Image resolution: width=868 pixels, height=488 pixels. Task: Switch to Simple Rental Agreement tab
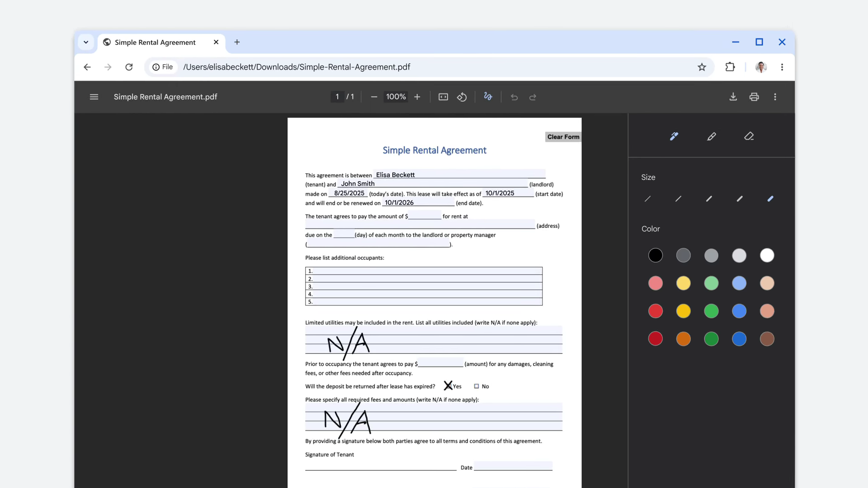coord(155,42)
